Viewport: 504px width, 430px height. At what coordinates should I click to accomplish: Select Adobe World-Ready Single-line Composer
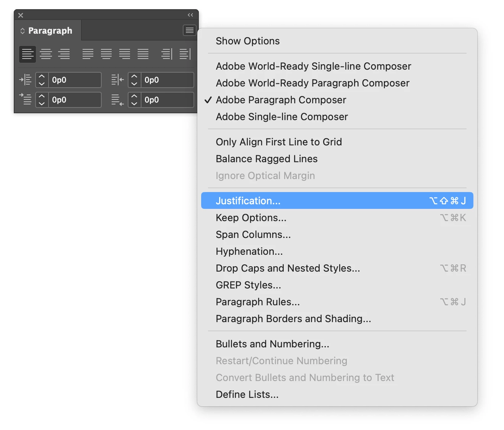337,66
